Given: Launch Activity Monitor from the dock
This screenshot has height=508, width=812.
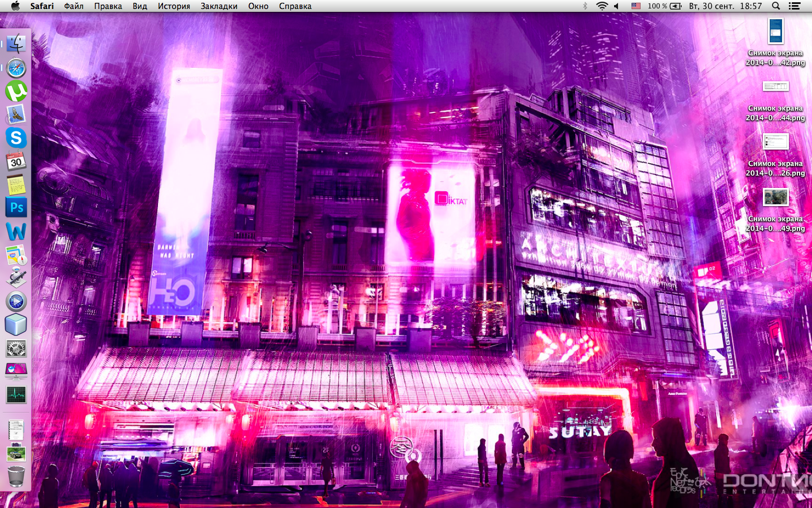Looking at the screenshot, I should click(x=16, y=395).
